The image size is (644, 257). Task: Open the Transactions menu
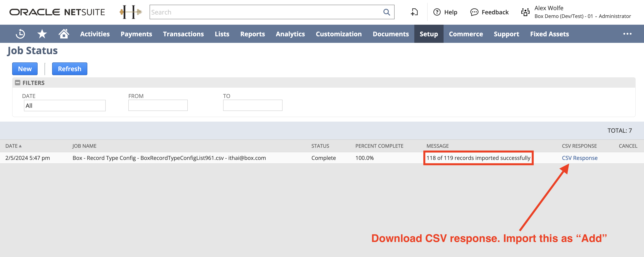183,34
